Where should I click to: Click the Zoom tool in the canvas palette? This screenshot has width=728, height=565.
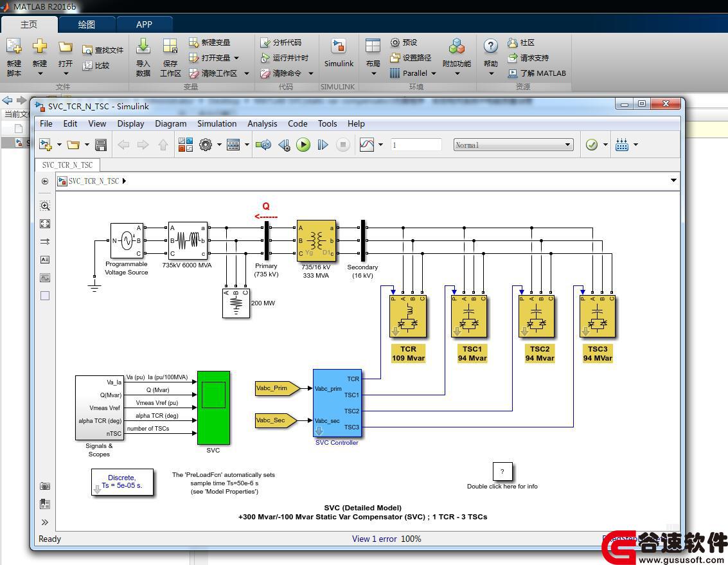tap(45, 206)
